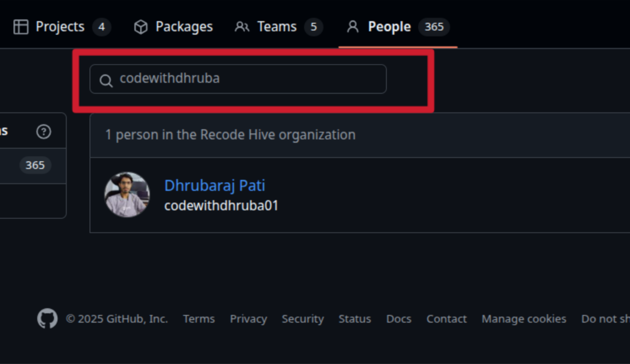630x364 pixels.
Task: Open the Docs footer link
Action: click(x=399, y=319)
